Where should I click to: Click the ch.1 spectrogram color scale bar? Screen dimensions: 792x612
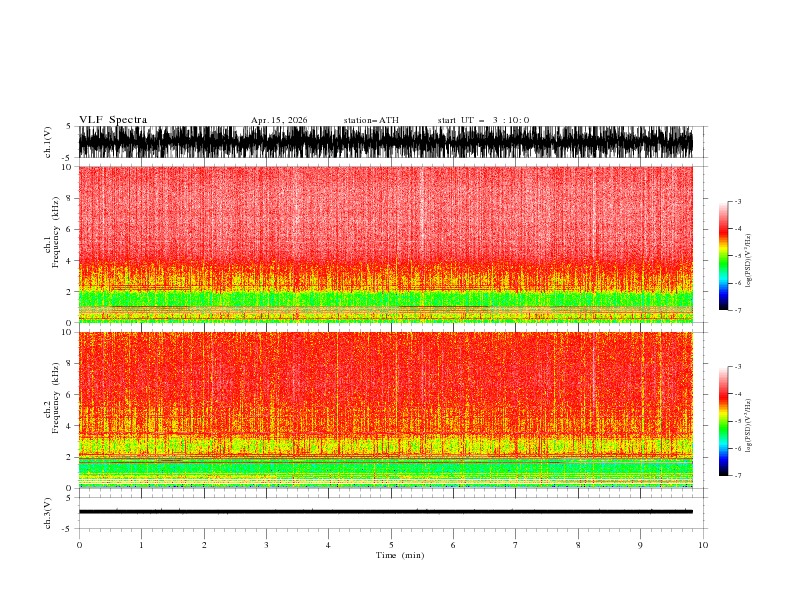tap(724, 256)
